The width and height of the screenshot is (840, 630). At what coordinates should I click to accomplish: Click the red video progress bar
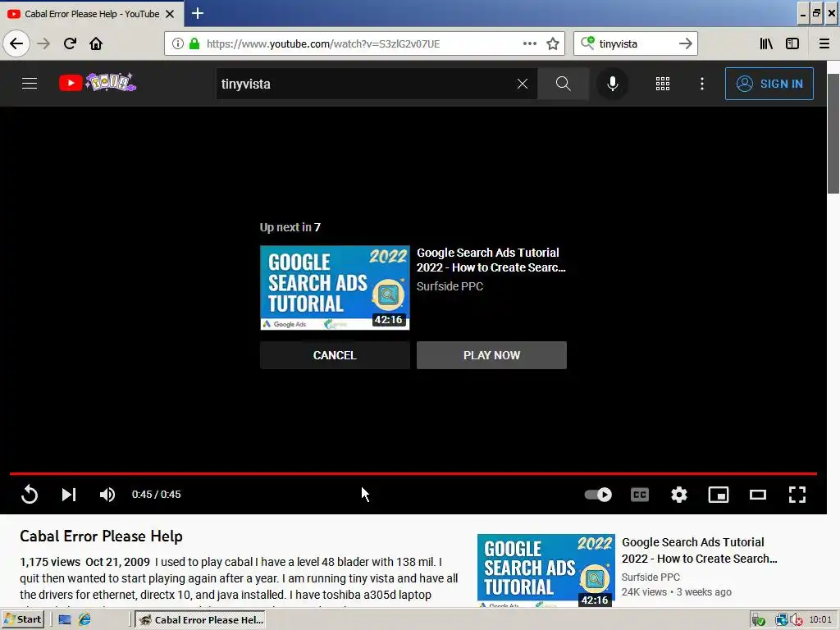[413, 473]
